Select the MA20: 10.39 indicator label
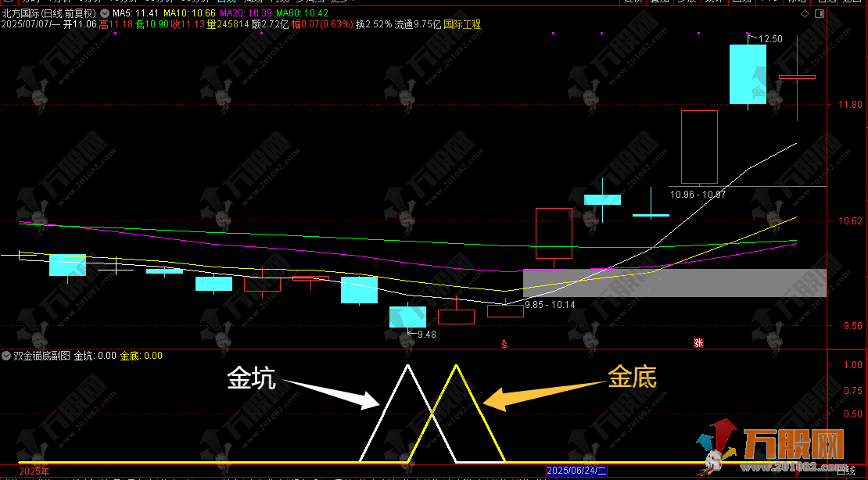This screenshot has height=480, width=868. click(x=246, y=13)
